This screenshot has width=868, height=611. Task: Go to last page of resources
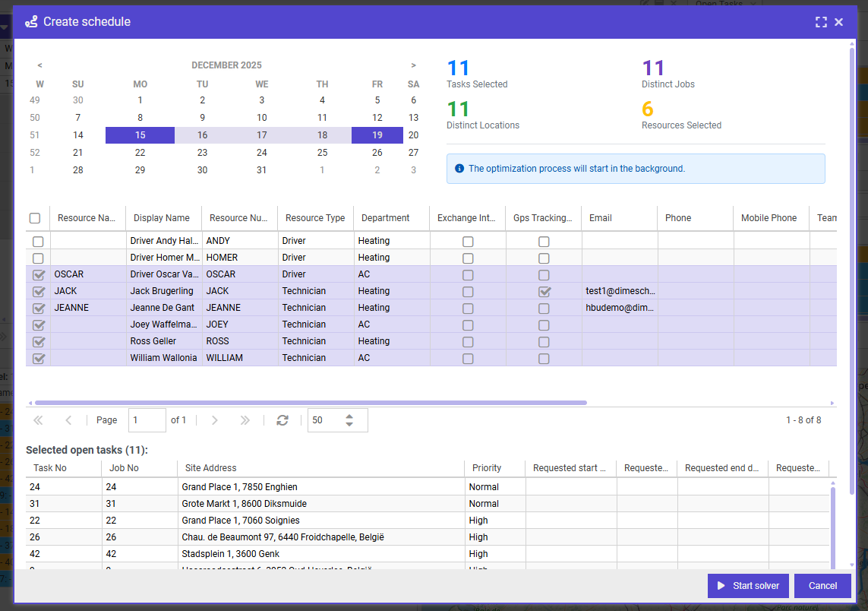tap(245, 420)
